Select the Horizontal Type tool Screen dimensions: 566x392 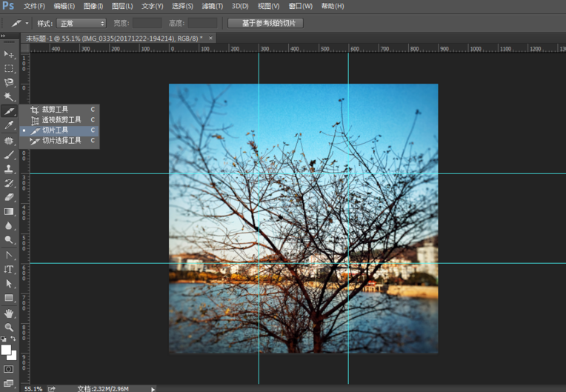pyautogui.click(x=9, y=269)
